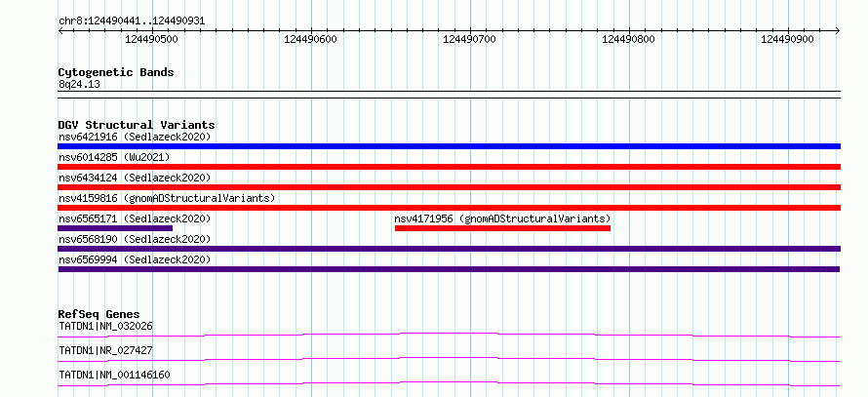This screenshot has height=397, width=868.
Task: Click the 8q24.13 cytogenetic band line
Action: (x=449, y=95)
